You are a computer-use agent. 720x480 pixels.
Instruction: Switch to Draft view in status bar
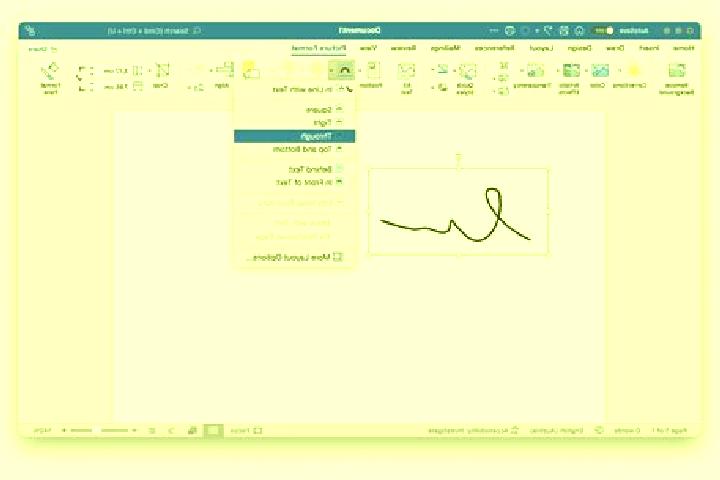[x=152, y=430]
